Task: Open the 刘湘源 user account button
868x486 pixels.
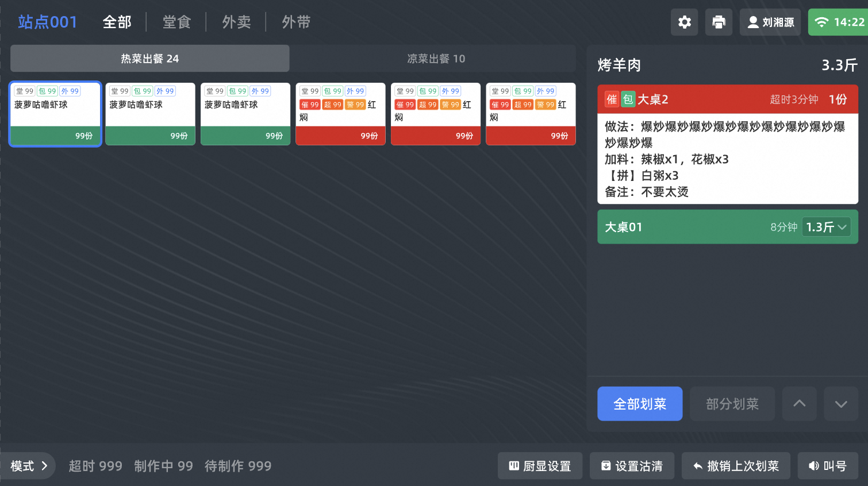Action: [x=770, y=22]
